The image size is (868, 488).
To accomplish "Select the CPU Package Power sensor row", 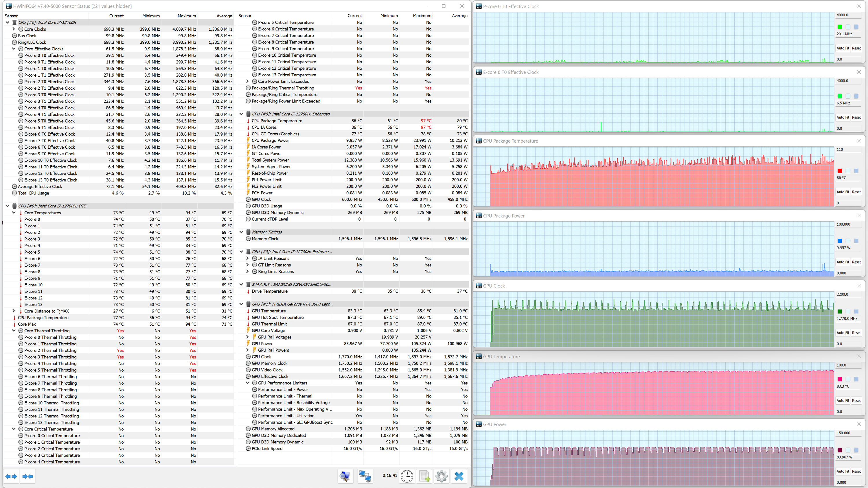I will 270,140.
